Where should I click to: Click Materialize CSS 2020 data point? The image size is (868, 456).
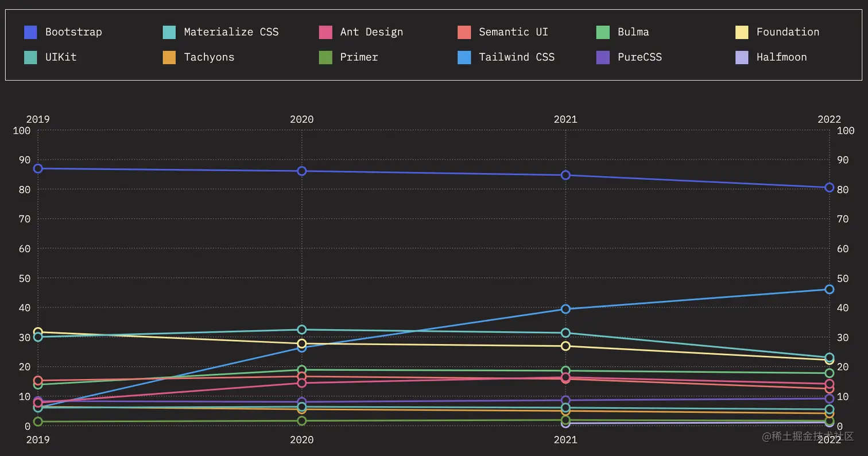tap(302, 330)
